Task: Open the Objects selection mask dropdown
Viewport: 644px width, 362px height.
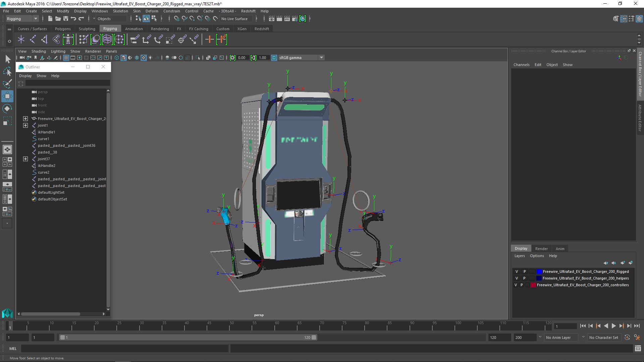Action: click(112, 19)
